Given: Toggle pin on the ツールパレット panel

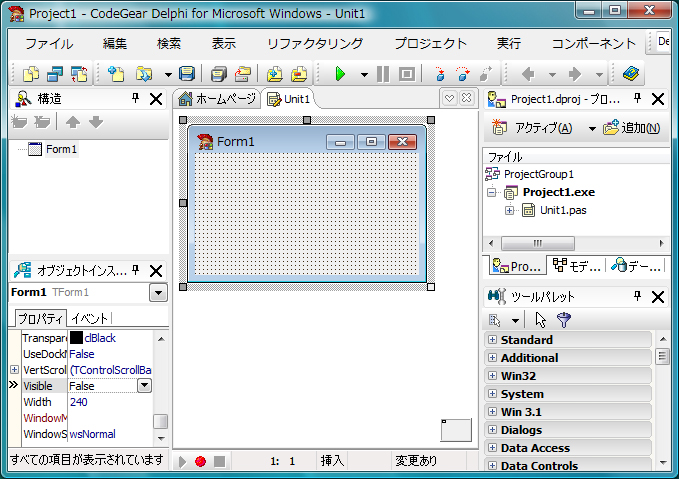Looking at the screenshot, I should click(637, 296).
